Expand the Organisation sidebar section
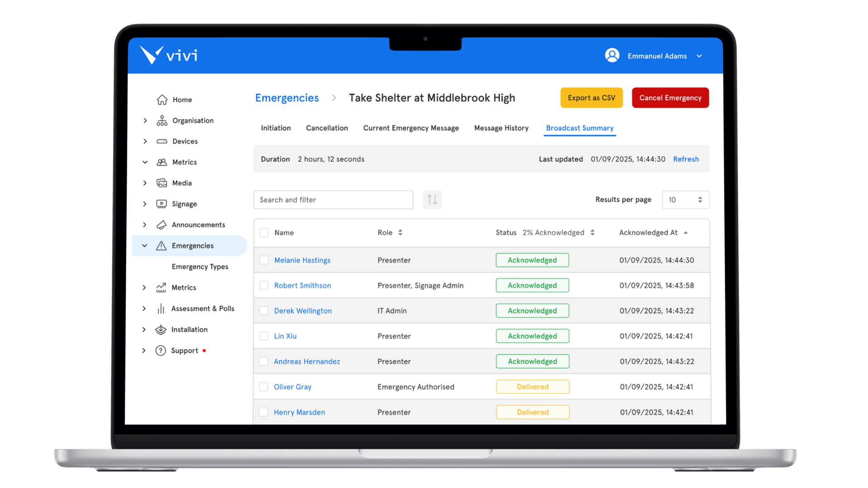 145,121
